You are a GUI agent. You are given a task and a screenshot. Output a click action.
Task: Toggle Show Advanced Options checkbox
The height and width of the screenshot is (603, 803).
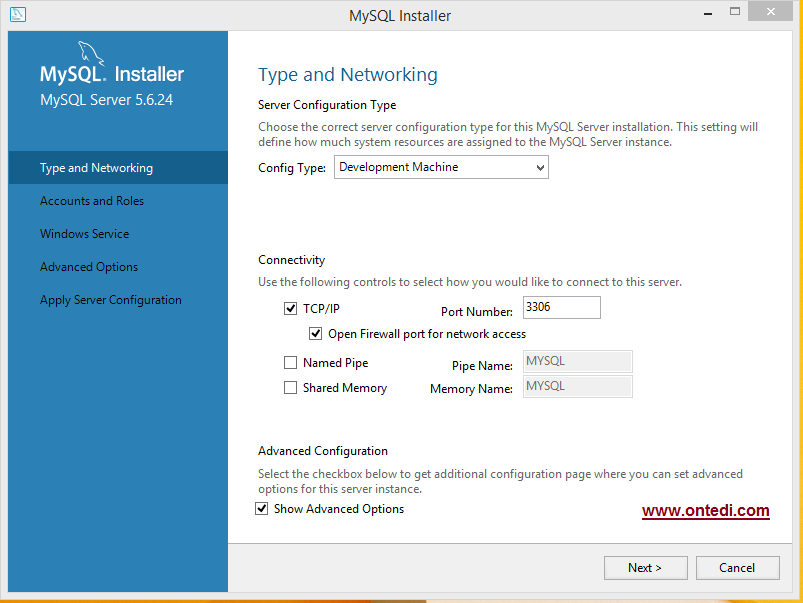pos(262,509)
